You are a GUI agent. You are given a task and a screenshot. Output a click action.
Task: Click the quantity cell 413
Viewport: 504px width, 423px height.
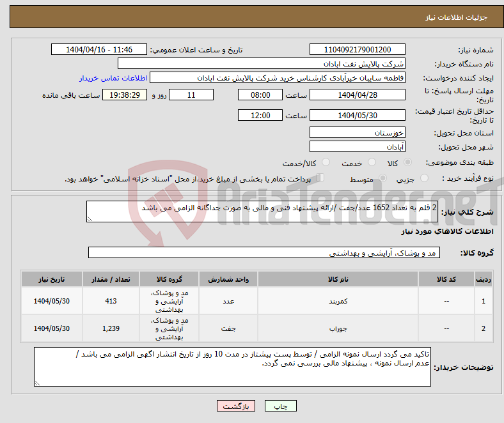[111, 301]
